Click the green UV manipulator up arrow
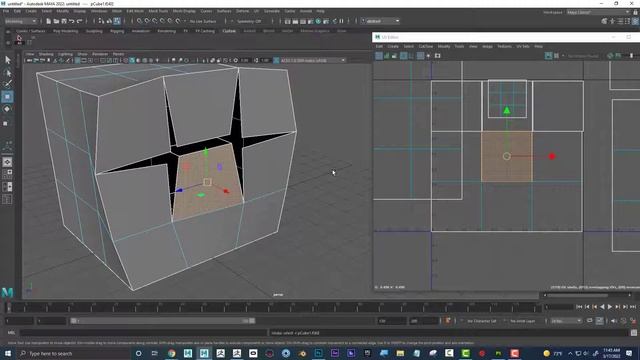 tap(507, 110)
